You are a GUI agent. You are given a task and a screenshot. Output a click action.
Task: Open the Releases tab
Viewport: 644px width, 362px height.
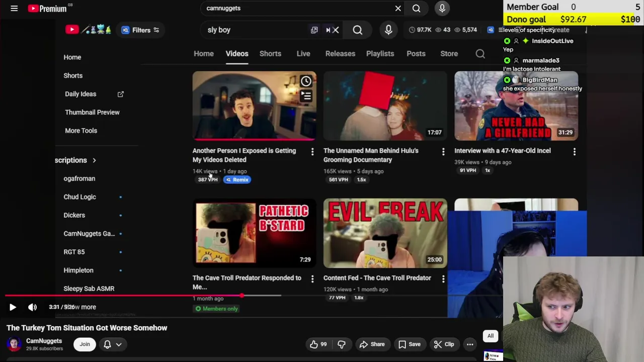pyautogui.click(x=340, y=53)
